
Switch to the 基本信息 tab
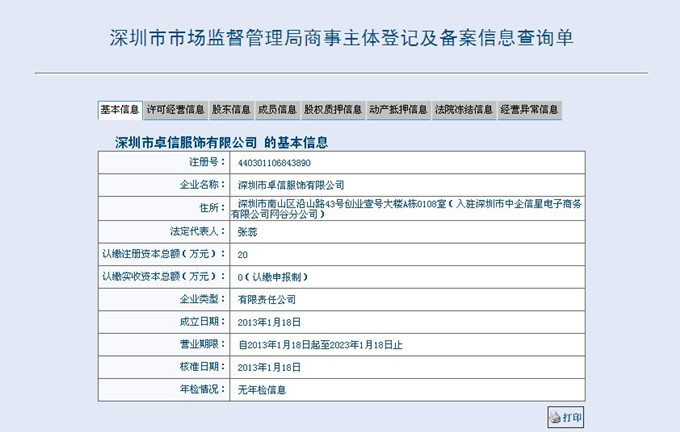120,110
